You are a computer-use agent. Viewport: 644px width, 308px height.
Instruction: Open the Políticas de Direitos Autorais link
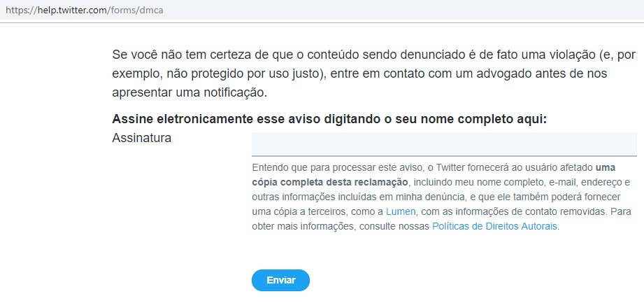(x=496, y=227)
